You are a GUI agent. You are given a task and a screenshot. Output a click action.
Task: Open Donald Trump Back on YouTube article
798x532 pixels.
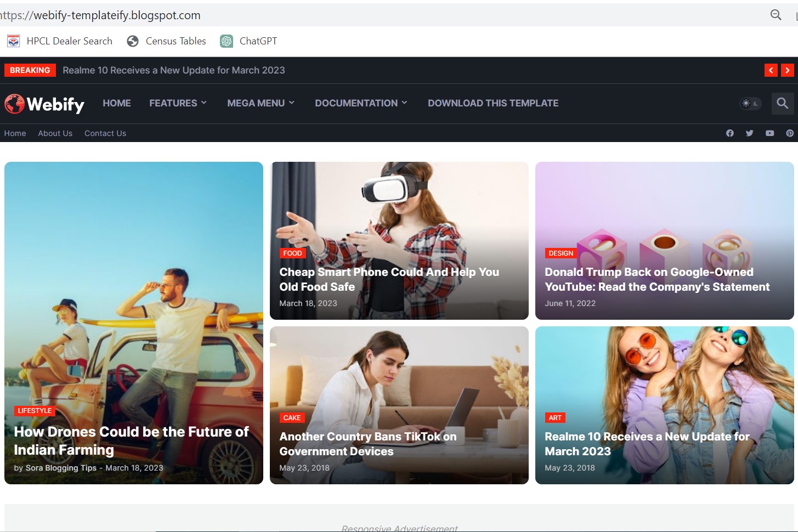(x=657, y=279)
